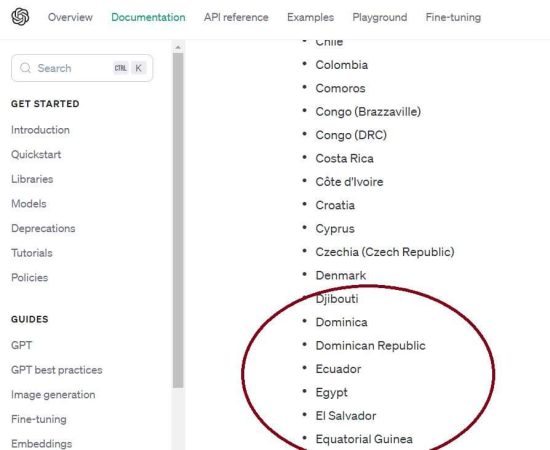Open the Introduction sidebar link

[40, 130]
